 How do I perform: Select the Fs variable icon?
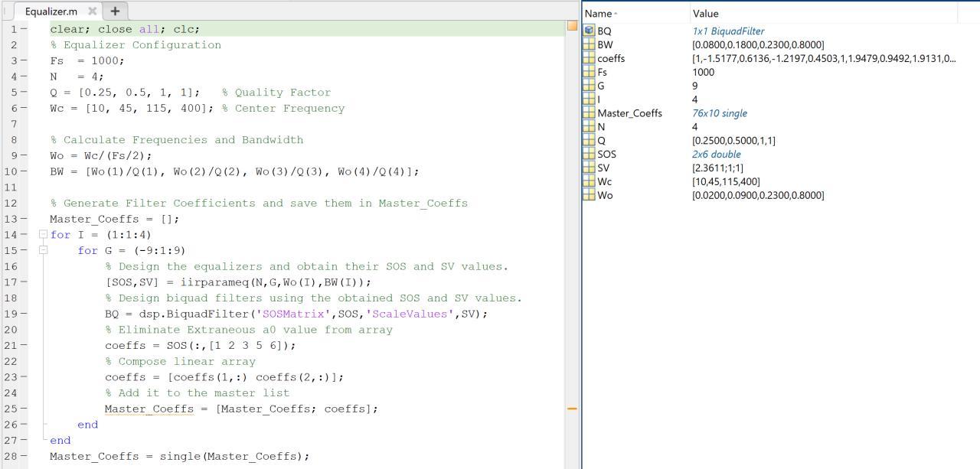pos(589,73)
